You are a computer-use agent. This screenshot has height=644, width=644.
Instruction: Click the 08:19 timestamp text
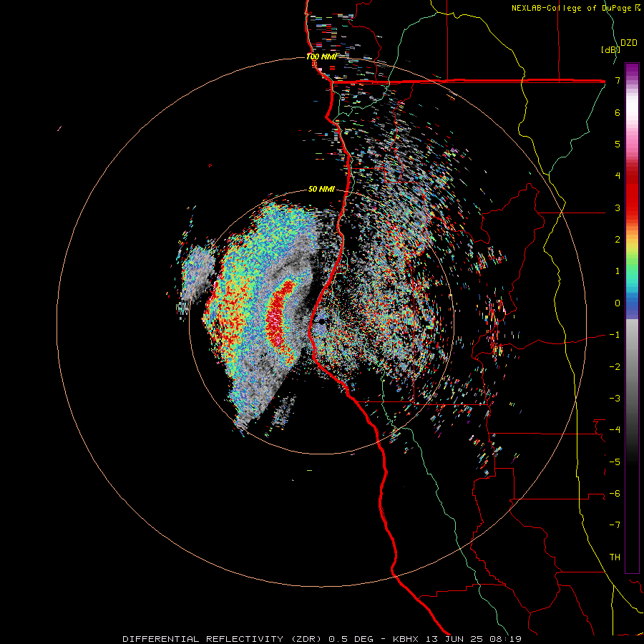point(507,639)
